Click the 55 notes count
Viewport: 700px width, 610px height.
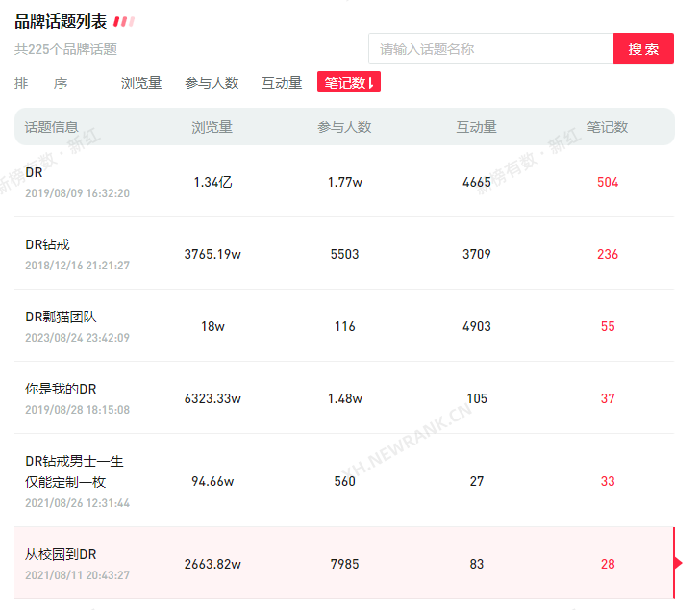[x=608, y=326]
